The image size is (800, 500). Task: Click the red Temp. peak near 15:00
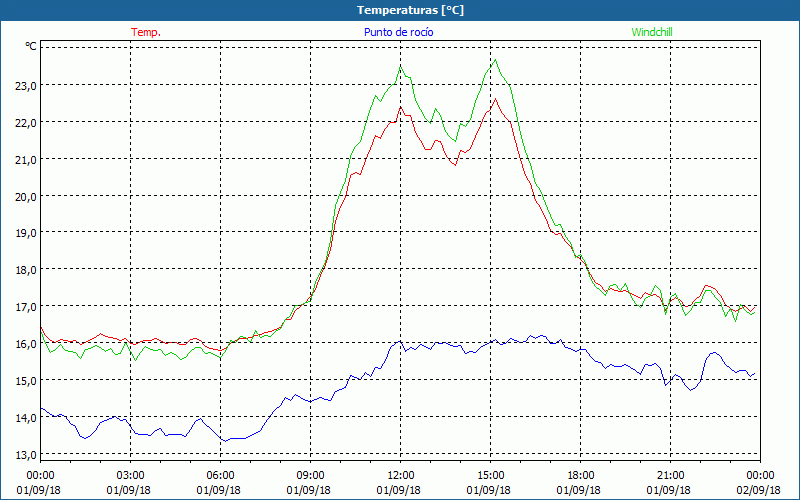495,99
